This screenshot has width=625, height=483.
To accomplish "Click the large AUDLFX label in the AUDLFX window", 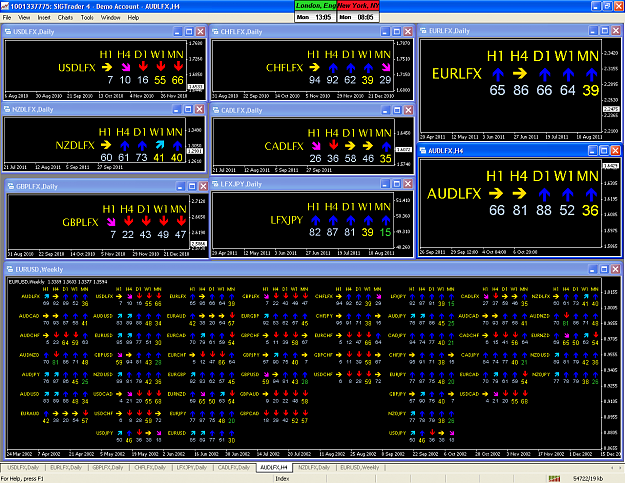I will pyautogui.click(x=454, y=194).
